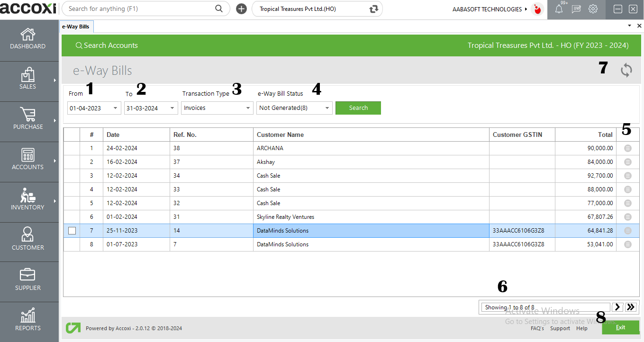
Task: Click the refresh icon beside e-Way Bills heading
Action: pyautogui.click(x=626, y=71)
